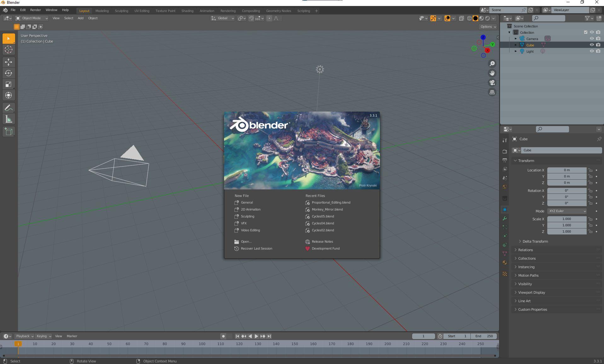The width and height of the screenshot is (604, 364).
Task: Select the Add Cube tool
Action: coord(9,132)
